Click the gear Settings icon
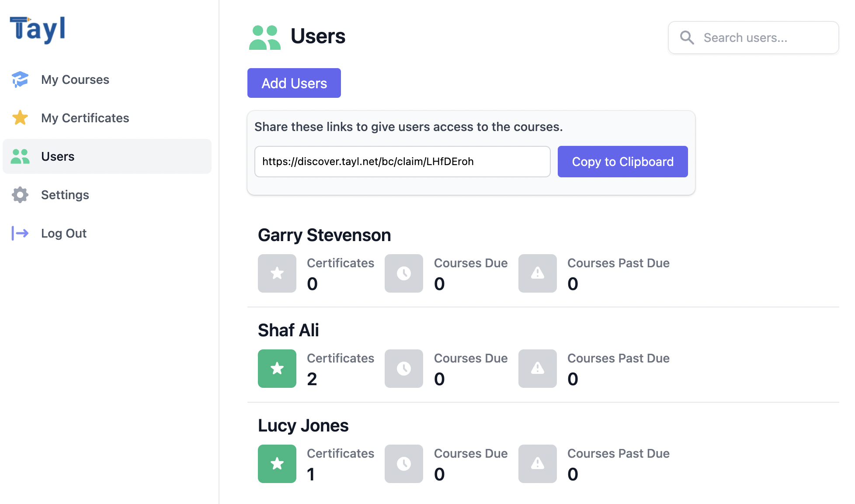 tap(20, 195)
